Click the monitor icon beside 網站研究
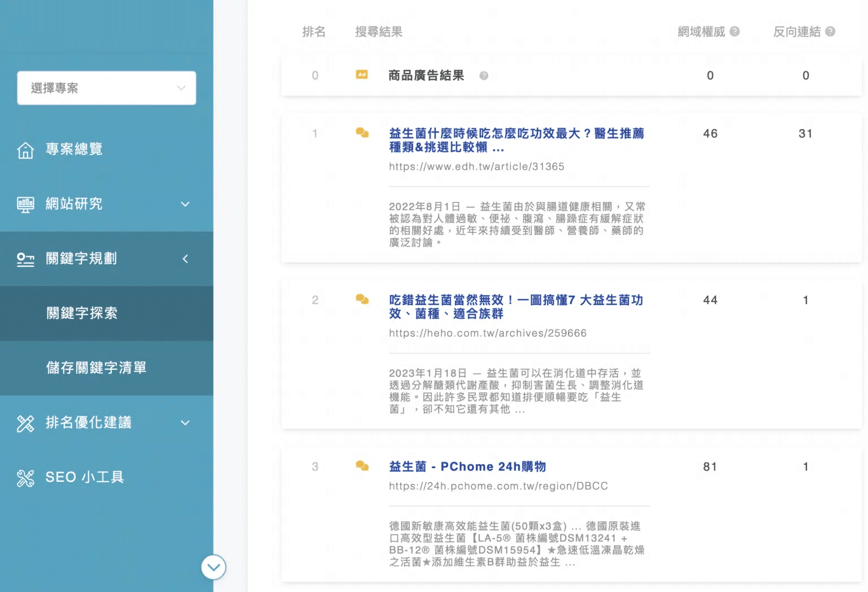 coord(25,204)
